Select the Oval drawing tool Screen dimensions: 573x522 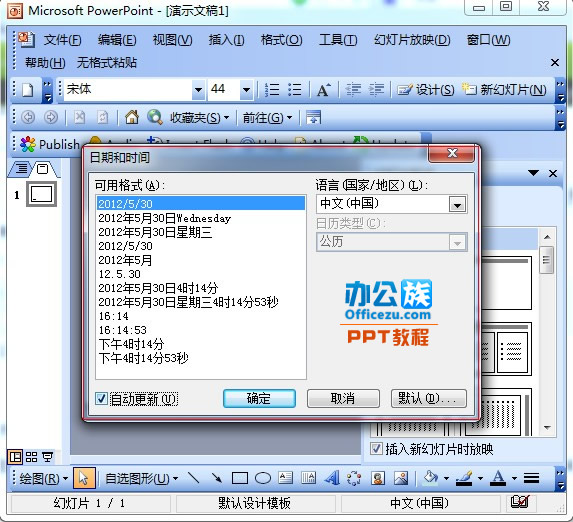(x=263, y=478)
